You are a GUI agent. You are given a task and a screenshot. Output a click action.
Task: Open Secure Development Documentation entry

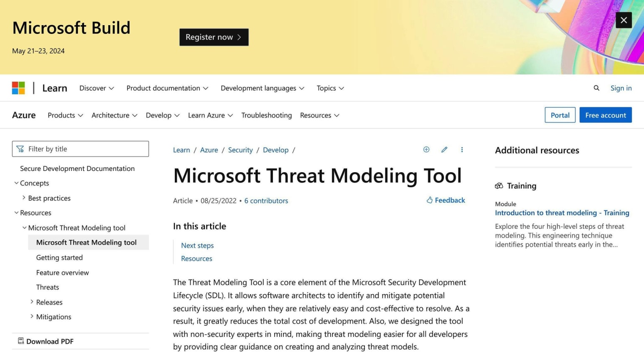(77, 168)
